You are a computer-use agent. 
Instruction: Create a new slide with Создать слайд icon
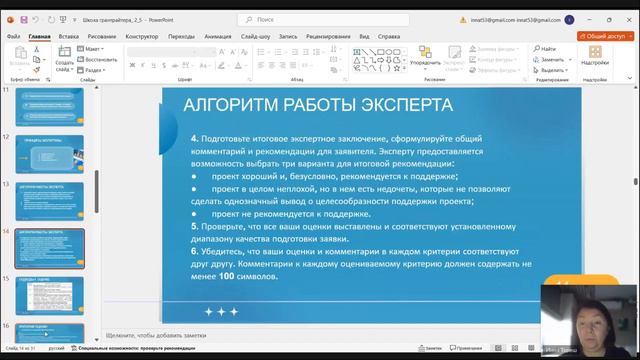pos(64,52)
